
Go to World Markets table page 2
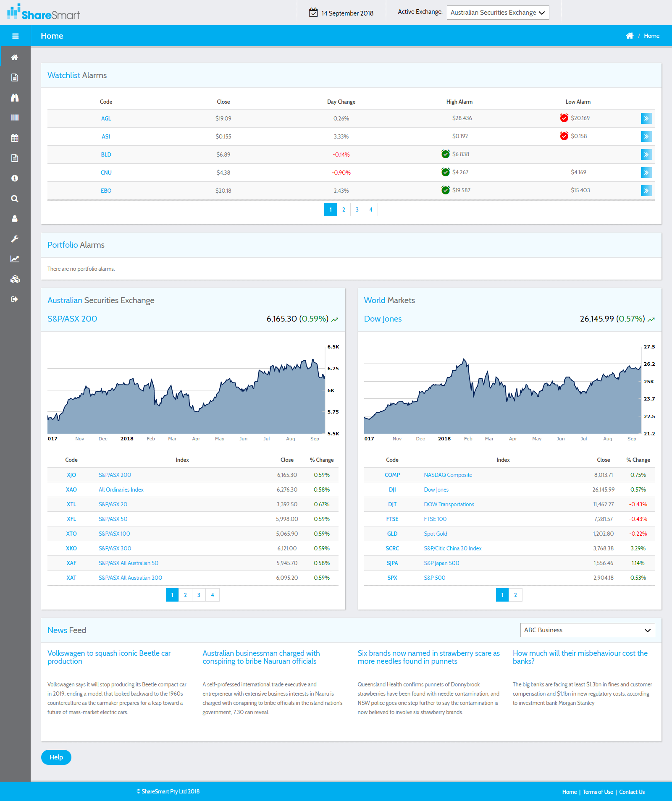click(515, 595)
